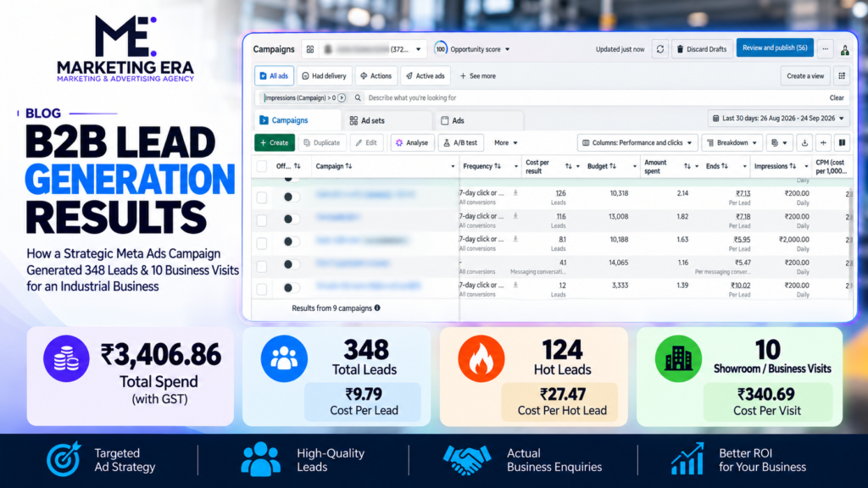Image resolution: width=868 pixels, height=488 pixels.
Task: Click the download icon in the 126 Leads row
Action: pyautogui.click(x=515, y=193)
